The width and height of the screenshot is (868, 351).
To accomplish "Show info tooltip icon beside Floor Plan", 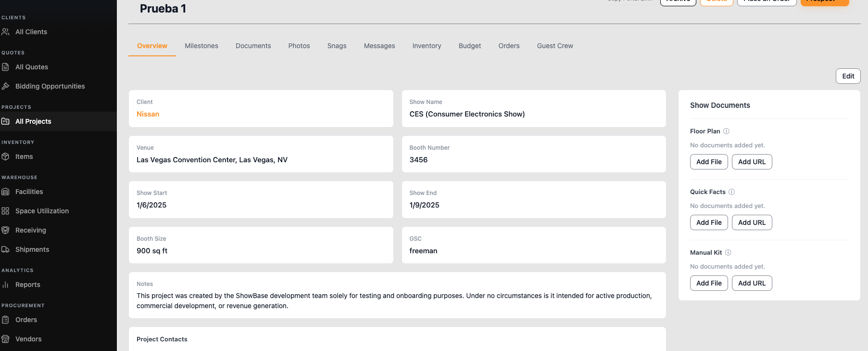I will 726,131.
